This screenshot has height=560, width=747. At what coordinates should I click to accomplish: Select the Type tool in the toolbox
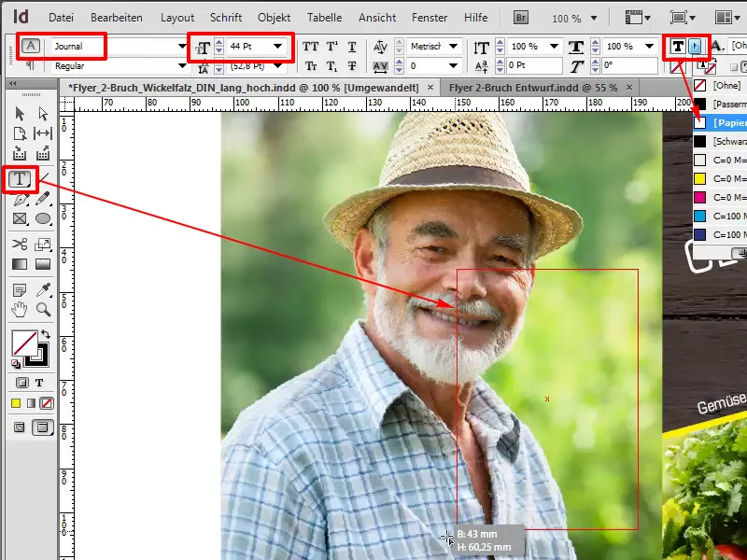pos(19,179)
